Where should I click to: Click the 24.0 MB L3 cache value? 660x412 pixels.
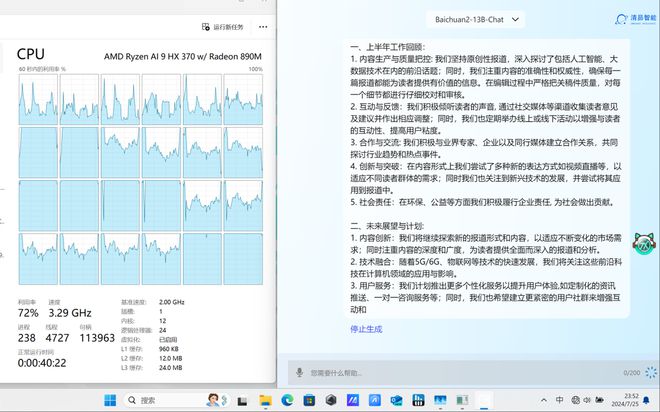click(x=171, y=368)
